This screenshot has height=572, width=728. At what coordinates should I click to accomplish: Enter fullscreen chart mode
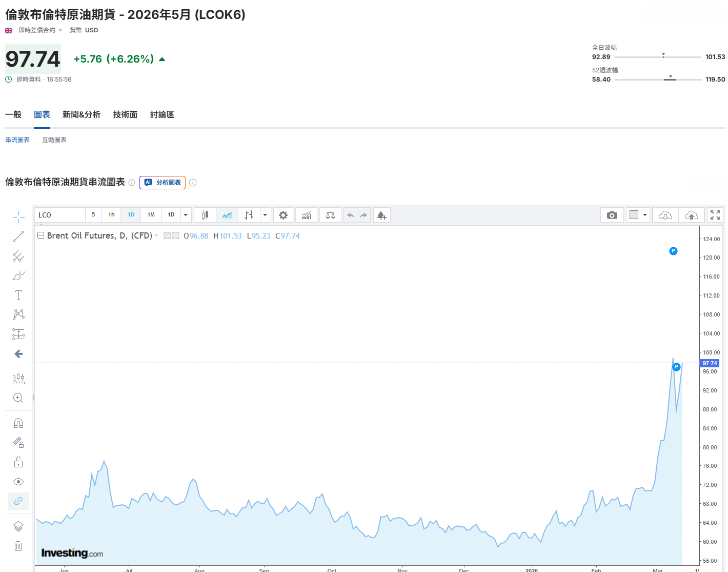click(715, 215)
